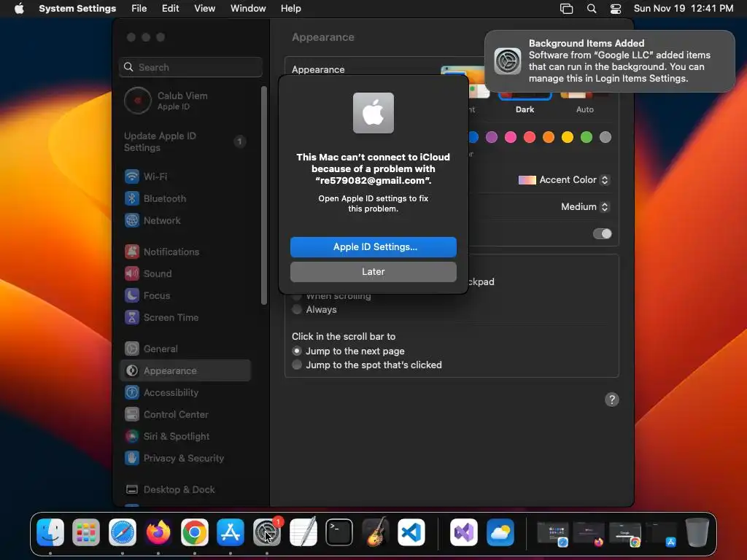The height and width of the screenshot is (560, 747).
Task: Toggle the switch below Medium setting
Action: pyautogui.click(x=602, y=234)
